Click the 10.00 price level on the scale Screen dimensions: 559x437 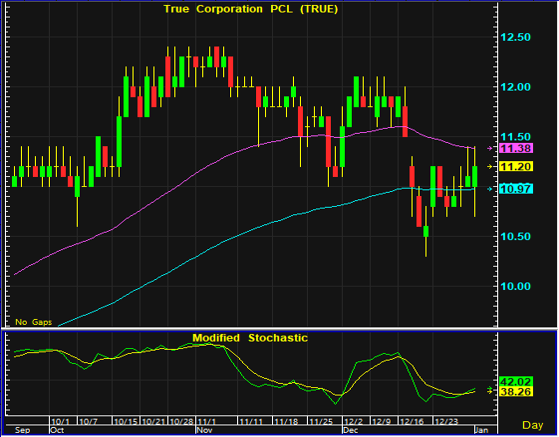(x=516, y=286)
